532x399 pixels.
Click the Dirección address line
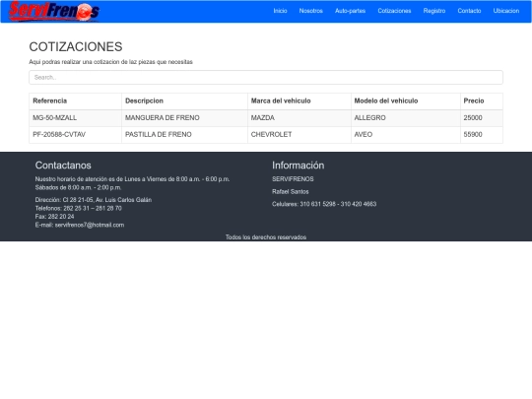(x=94, y=200)
